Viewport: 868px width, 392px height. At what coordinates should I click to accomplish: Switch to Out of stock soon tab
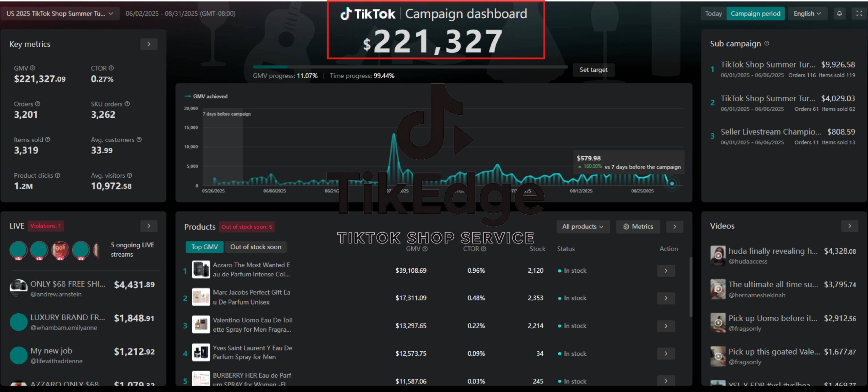(256, 247)
